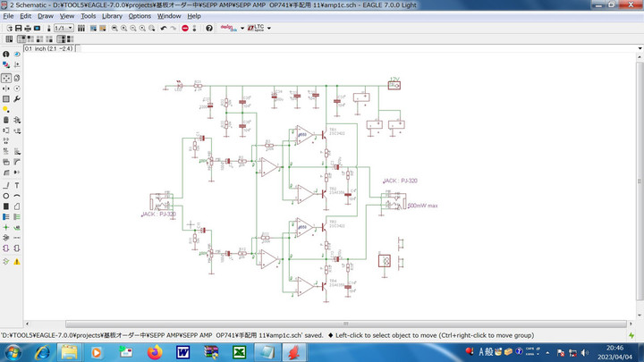Select the Move tool in the left toolbar

(6, 77)
